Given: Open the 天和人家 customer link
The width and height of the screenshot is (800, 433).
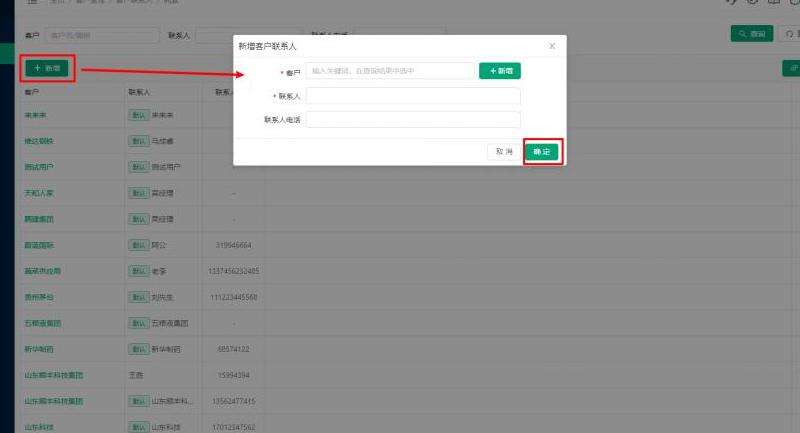Looking at the screenshot, I should [41, 193].
